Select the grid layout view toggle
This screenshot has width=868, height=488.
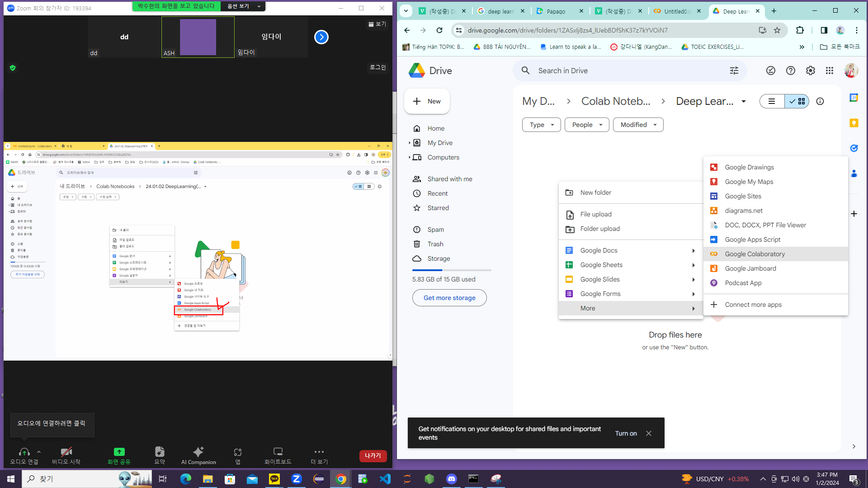797,101
